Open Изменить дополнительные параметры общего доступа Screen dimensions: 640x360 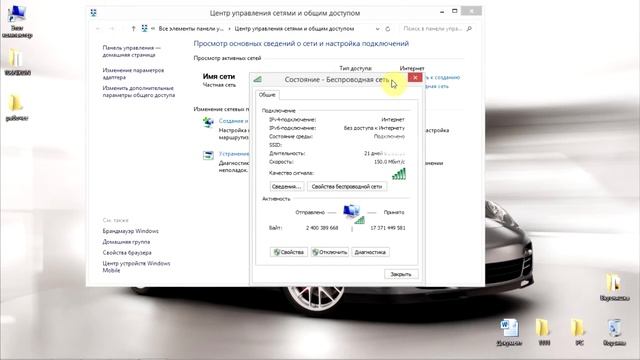coord(139,91)
